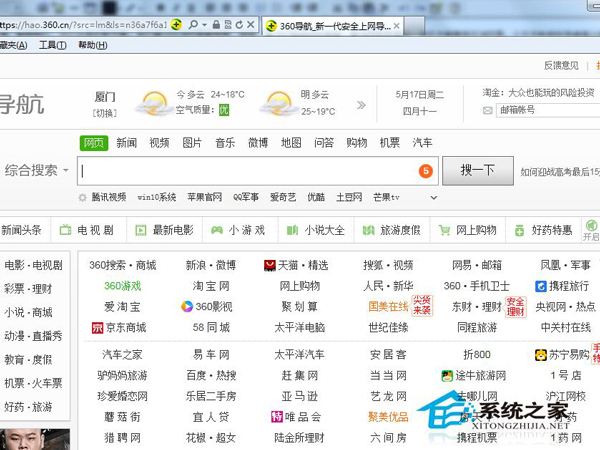Click the gear icon beside 腾讯视频
Screen dimensions: 600x450
click(x=82, y=197)
